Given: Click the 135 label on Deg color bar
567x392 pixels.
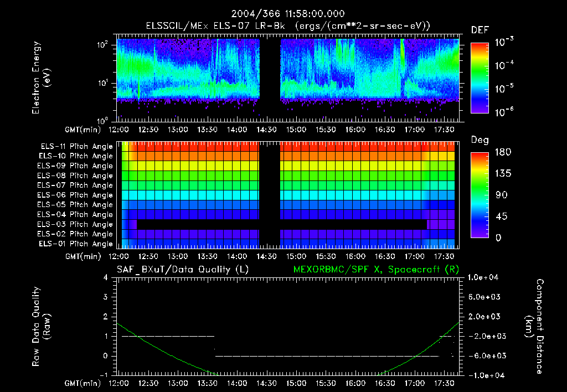Looking at the screenshot, I should tap(503, 174).
